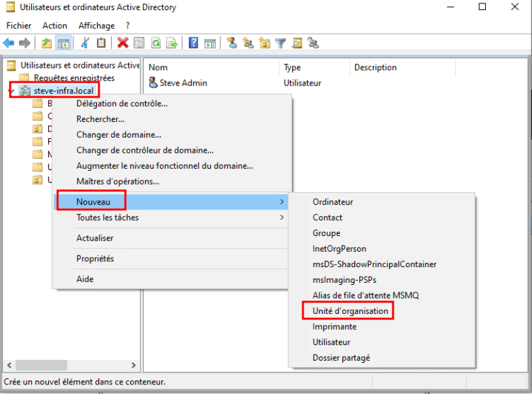The width and height of the screenshot is (532, 394).
Task: Choose Unité d'organisation from submenu
Action: coord(350,311)
